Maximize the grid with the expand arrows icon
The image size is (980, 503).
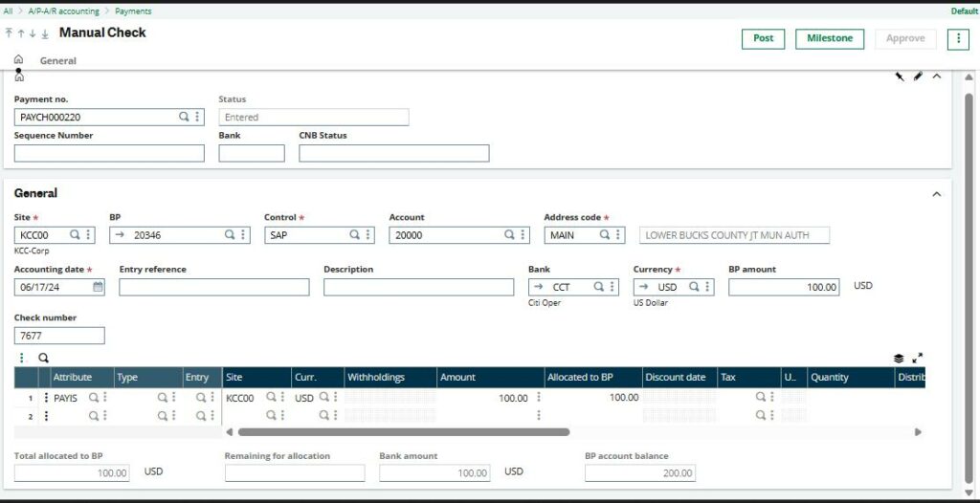click(918, 358)
